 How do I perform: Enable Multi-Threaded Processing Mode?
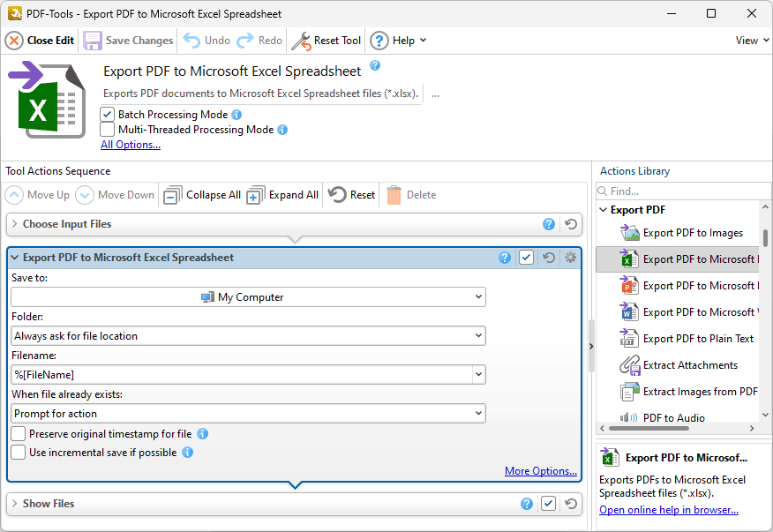107,129
